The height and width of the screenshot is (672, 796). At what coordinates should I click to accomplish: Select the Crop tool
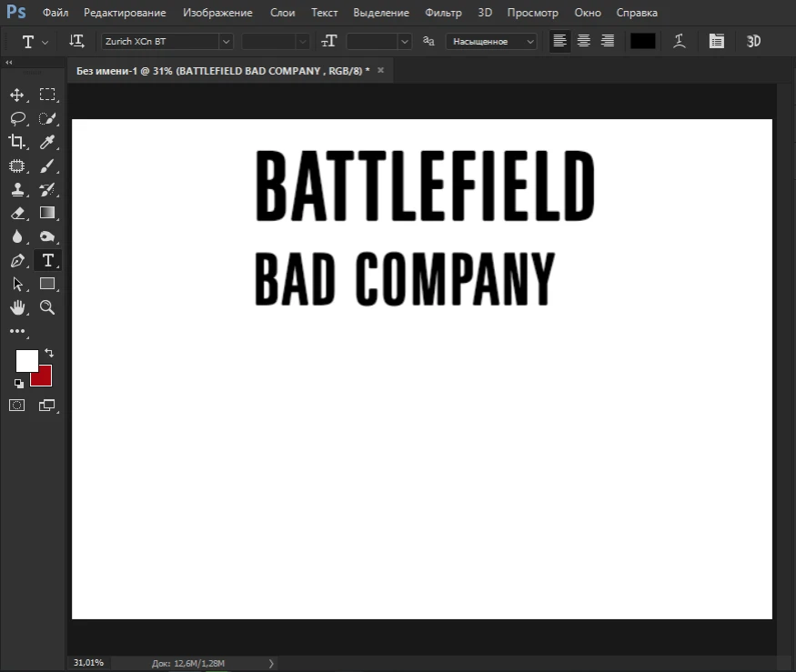click(x=17, y=142)
